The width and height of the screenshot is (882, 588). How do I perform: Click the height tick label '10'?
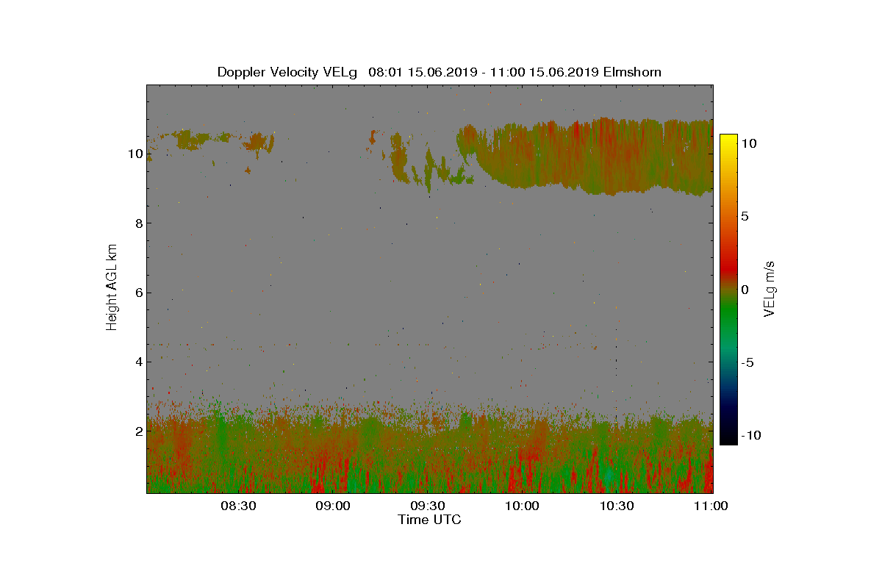[x=135, y=154]
